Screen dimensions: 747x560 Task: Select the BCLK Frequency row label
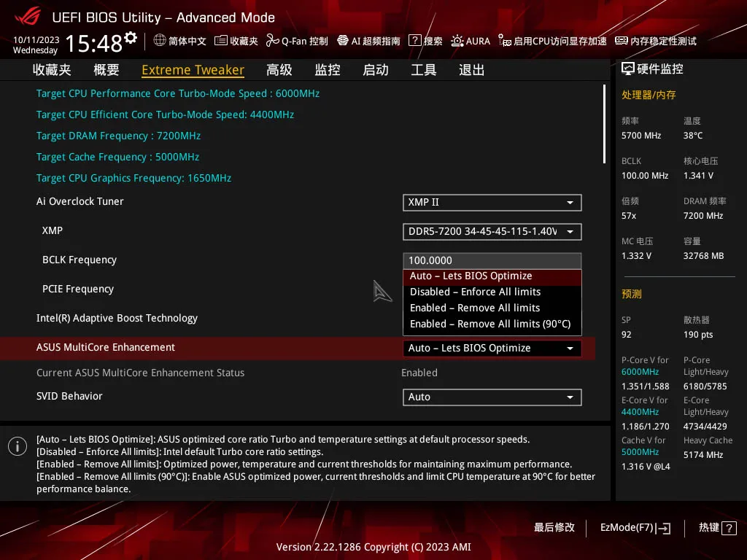[79, 260]
